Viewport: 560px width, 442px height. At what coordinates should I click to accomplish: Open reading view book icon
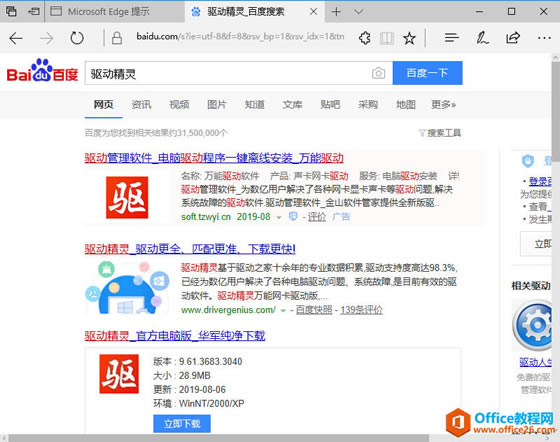point(387,38)
